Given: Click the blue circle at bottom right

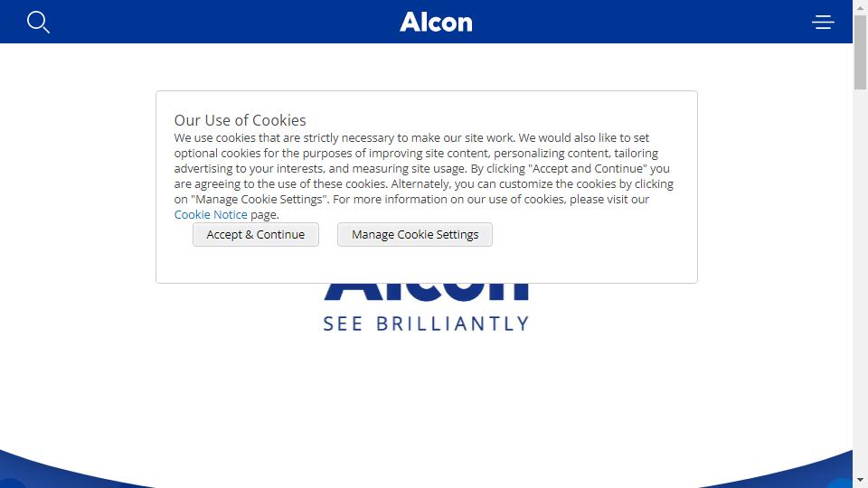Looking at the screenshot, I should [840, 483].
